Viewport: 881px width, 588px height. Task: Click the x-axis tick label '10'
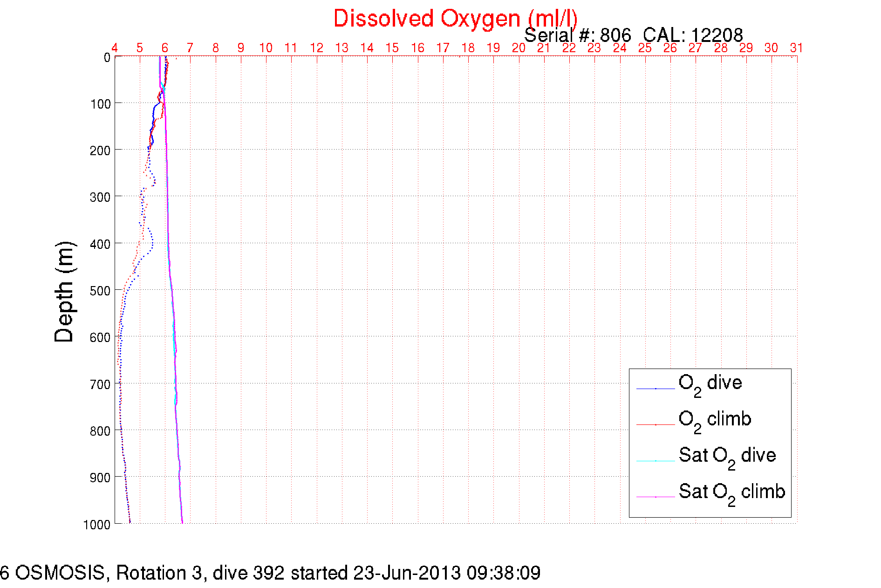(266, 48)
